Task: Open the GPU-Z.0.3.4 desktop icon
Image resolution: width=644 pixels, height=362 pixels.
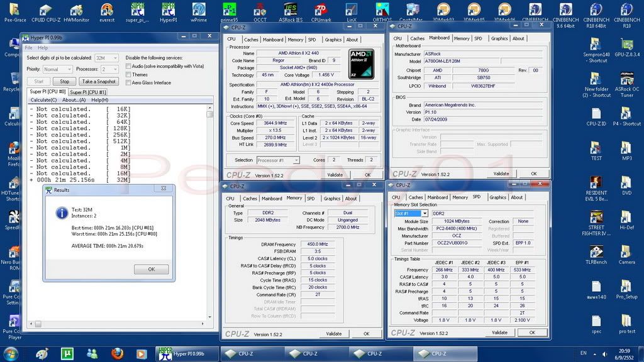Action: tap(627, 47)
